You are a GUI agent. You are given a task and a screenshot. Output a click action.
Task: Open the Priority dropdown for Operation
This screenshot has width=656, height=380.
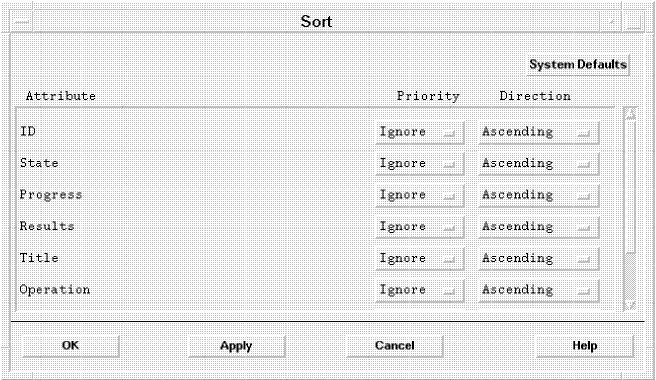(420, 290)
